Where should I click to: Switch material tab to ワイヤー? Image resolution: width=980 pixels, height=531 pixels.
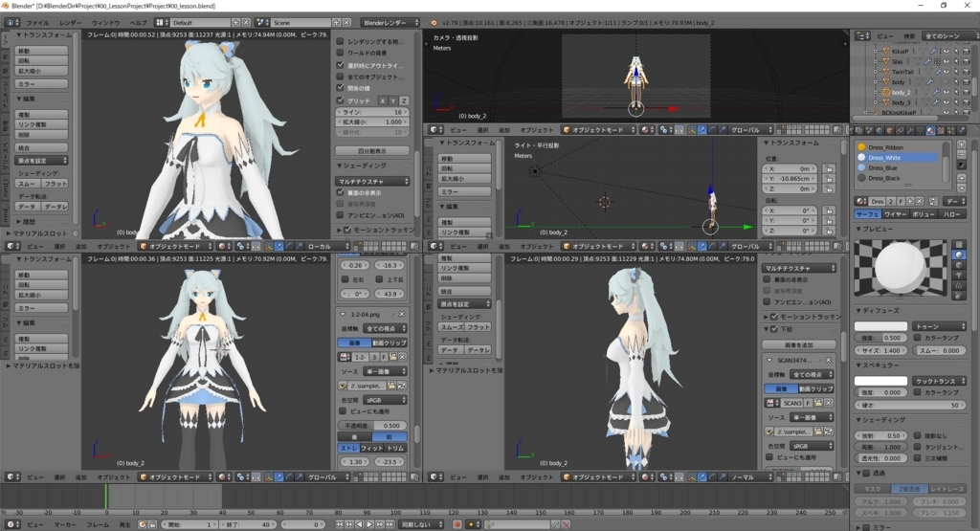pyautogui.click(x=896, y=214)
